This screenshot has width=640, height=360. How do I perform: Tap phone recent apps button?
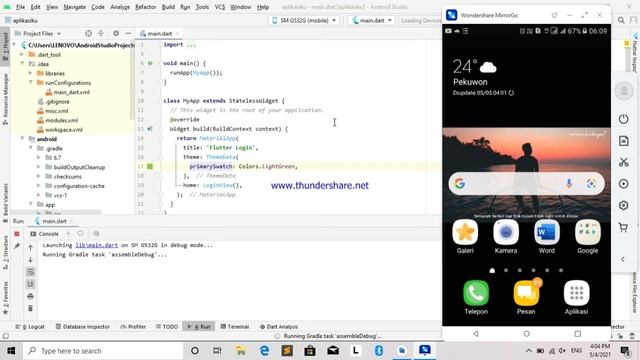click(578, 333)
